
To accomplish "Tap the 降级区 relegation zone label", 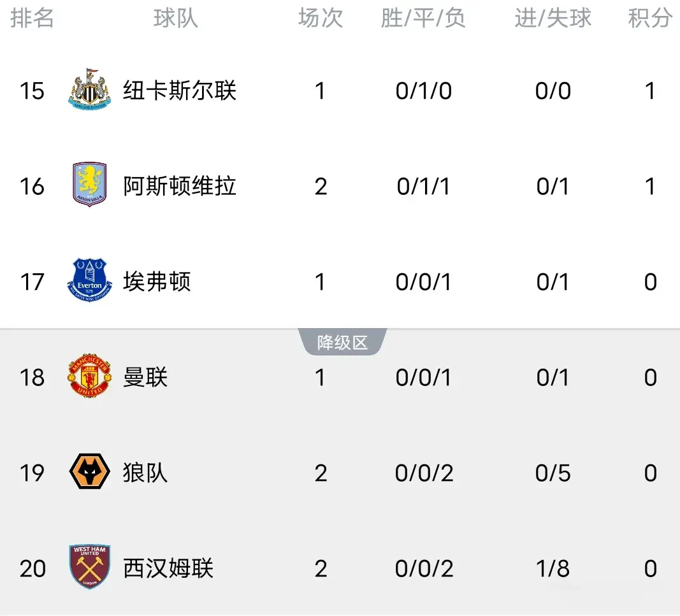I will (342, 343).
